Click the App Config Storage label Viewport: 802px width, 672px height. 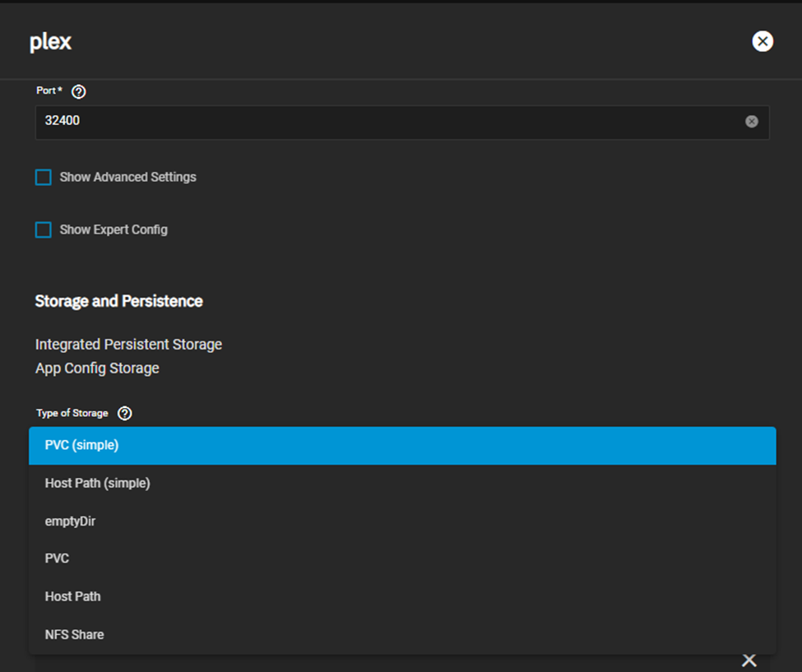(x=97, y=368)
